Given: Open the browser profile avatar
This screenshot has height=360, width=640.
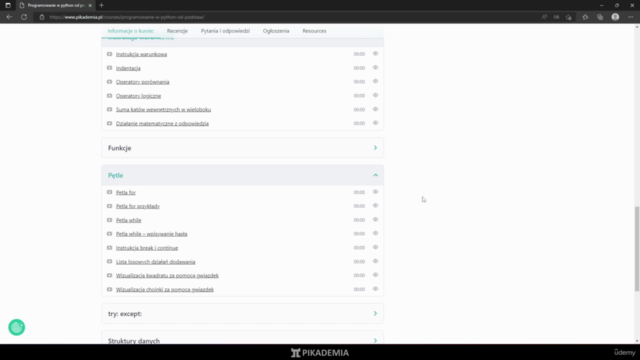Looking at the screenshot, I should click(x=615, y=17).
